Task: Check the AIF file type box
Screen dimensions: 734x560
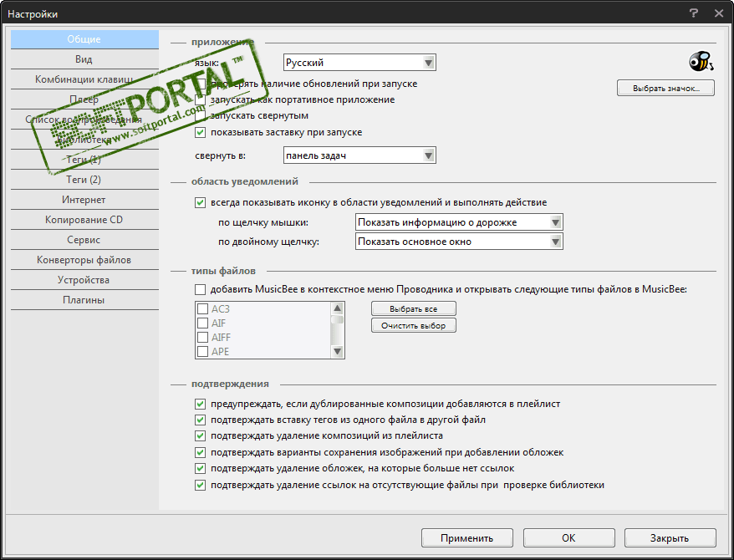Action: 202,323
